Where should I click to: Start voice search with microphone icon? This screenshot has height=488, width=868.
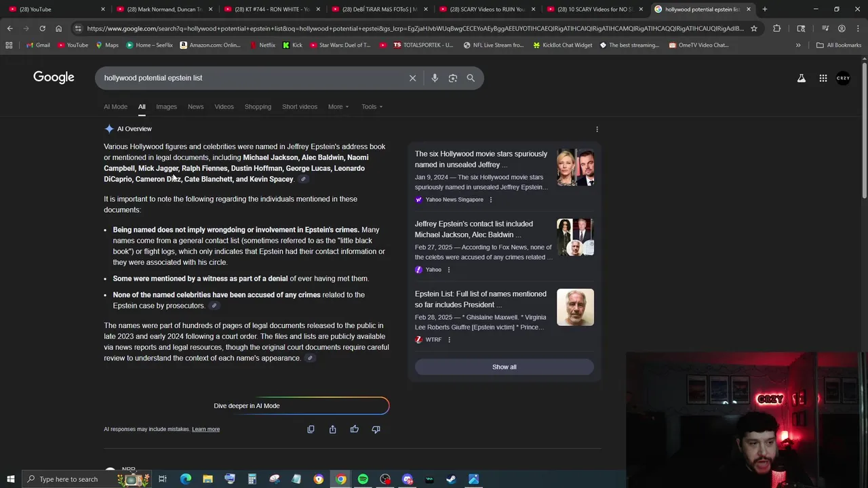tap(435, 78)
